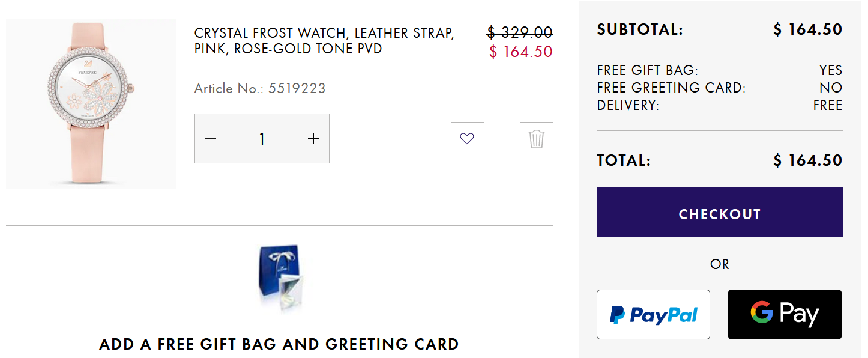The height and width of the screenshot is (358, 868).
Task: Click the Total amount above Checkout
Action: [808, 161]
